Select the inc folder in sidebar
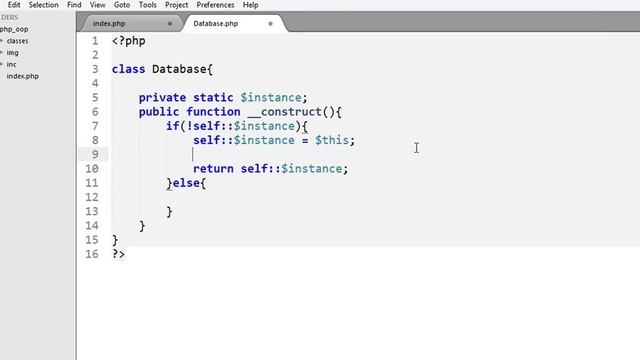The image size is (640, 360). point(11,64)
